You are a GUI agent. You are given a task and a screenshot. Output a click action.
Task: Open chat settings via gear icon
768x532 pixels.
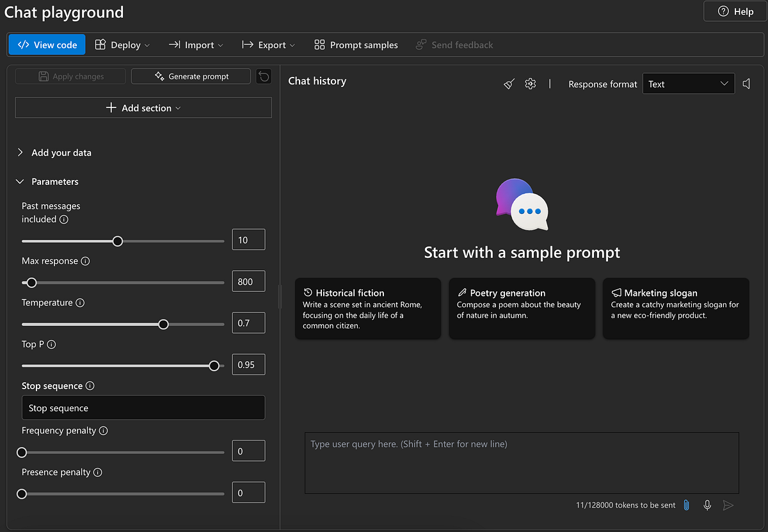[530, 83]
